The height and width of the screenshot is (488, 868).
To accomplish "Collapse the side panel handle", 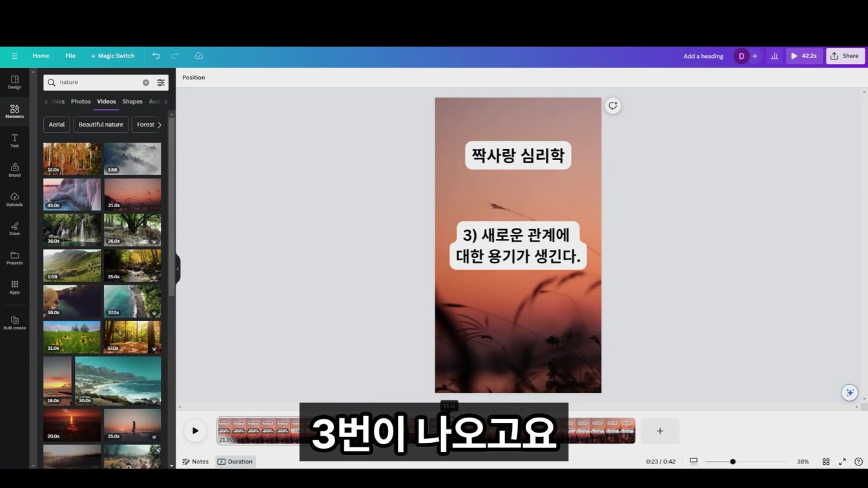I will click(x=178, y=269).
